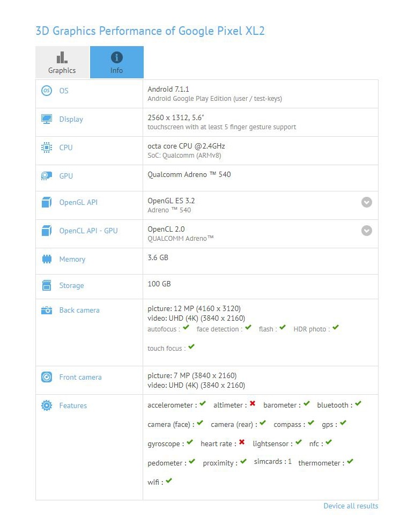Image resolution: width=415 pixels, height=532 pixels.
Task: Click the CPU label
Action: [x=66, y=147]
